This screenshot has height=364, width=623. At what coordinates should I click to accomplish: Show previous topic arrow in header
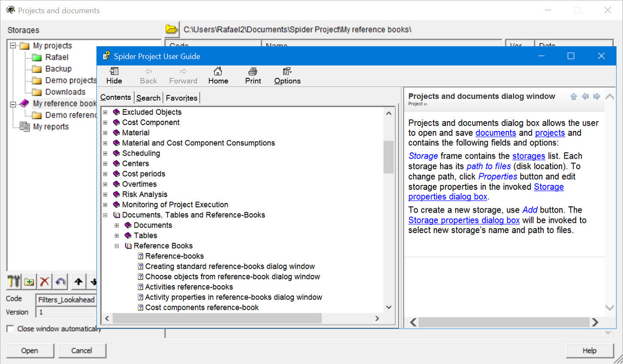[586, 96]
